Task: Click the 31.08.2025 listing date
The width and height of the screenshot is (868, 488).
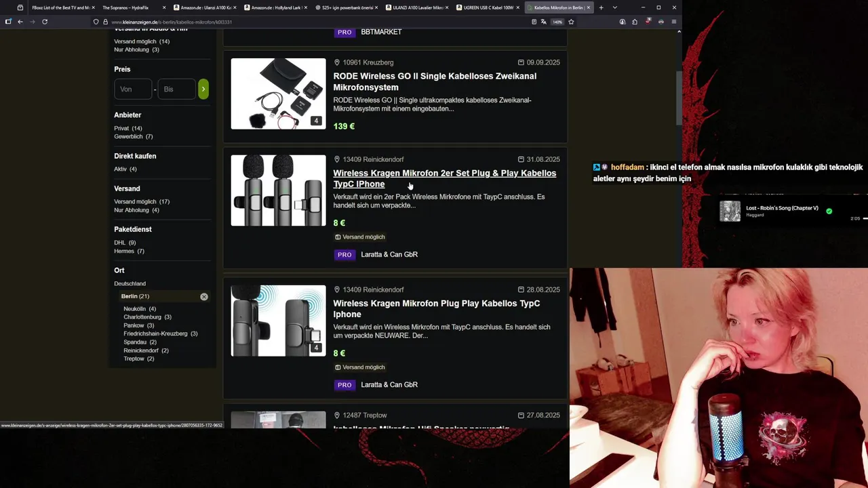Action: tap(543, 159)
